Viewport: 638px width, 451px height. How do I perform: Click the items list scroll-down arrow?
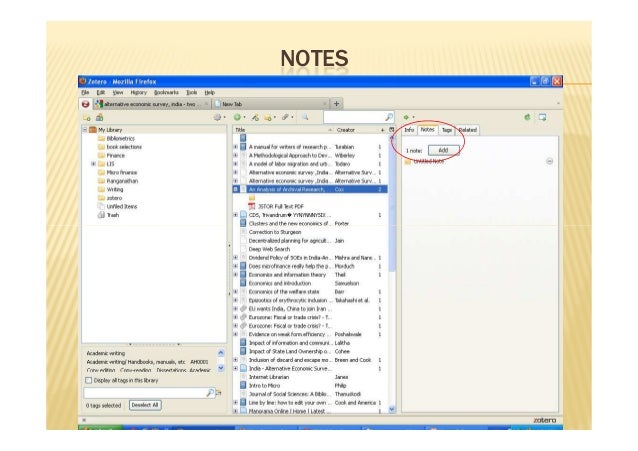pos(392,409)
